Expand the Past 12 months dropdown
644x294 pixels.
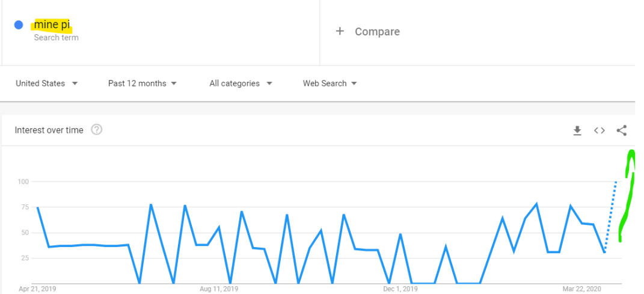click(143, 84)
